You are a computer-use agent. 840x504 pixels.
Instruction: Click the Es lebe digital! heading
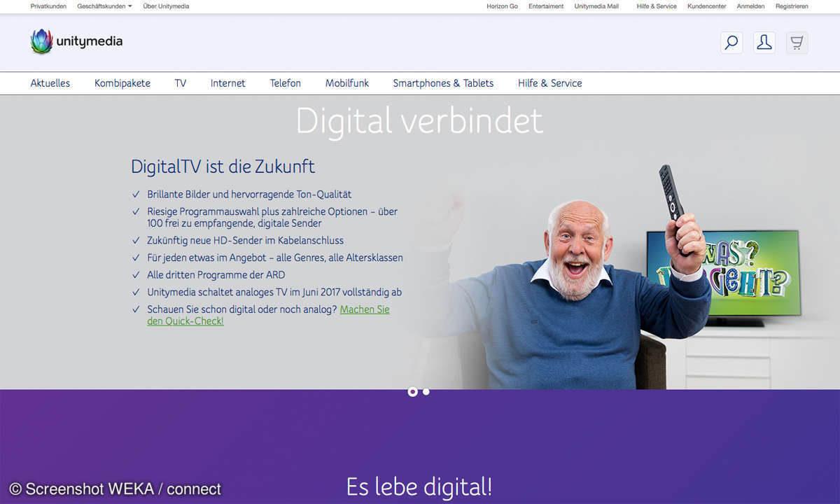point(419,486)
